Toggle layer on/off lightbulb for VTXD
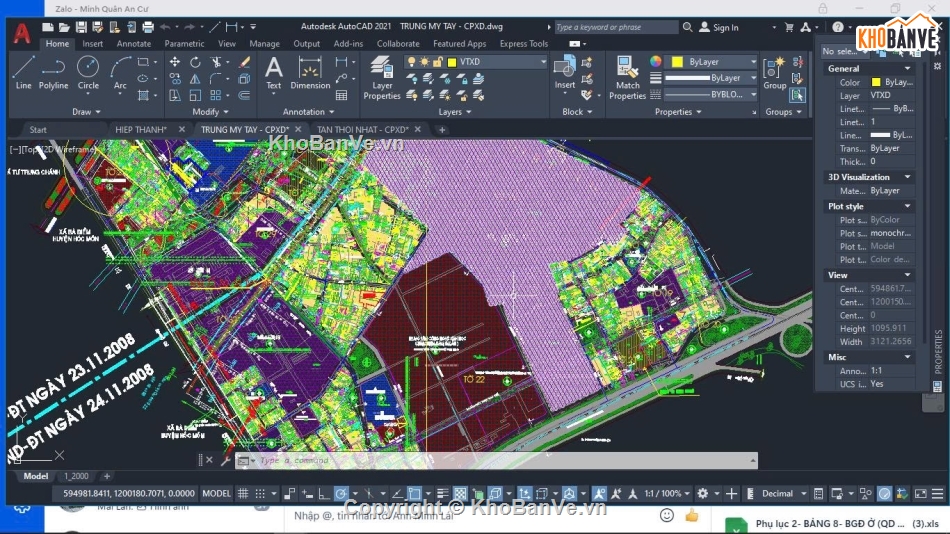This screenshot has height=534, width=950. [x=411, y=62]
